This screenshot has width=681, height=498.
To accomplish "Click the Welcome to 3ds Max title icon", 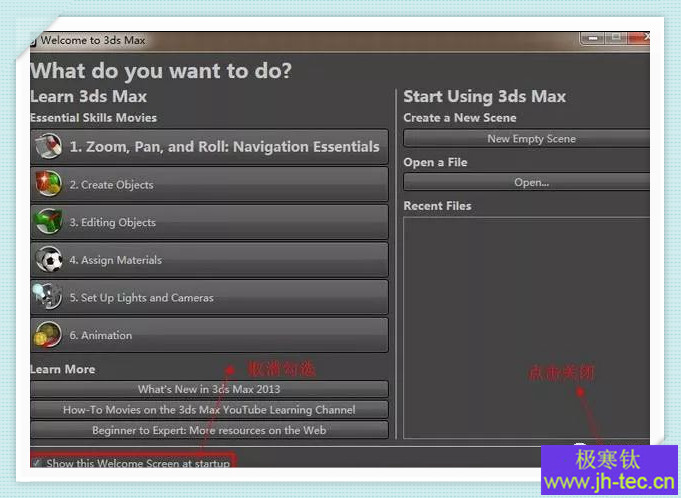I will (33, 42).
